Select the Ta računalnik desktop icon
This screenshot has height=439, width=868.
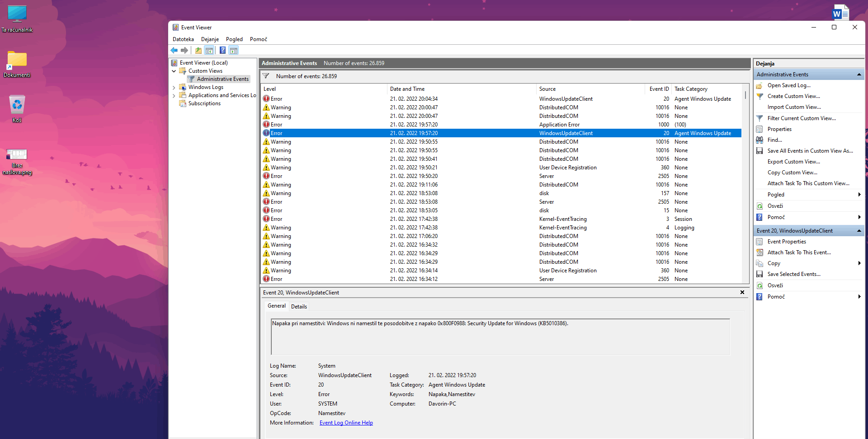[17, 19]
